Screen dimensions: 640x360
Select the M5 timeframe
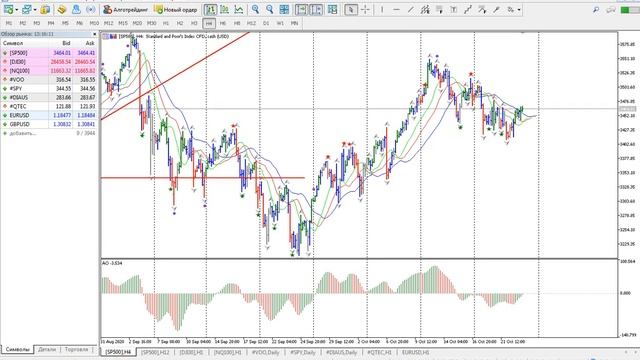pyautogui.click(x=65, y=23)
